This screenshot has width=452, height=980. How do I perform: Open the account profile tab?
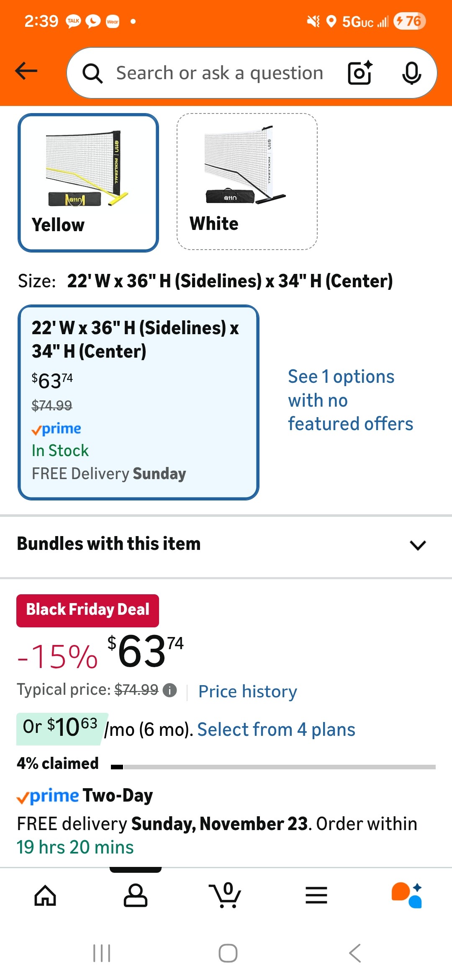click(x=136, y=895)
